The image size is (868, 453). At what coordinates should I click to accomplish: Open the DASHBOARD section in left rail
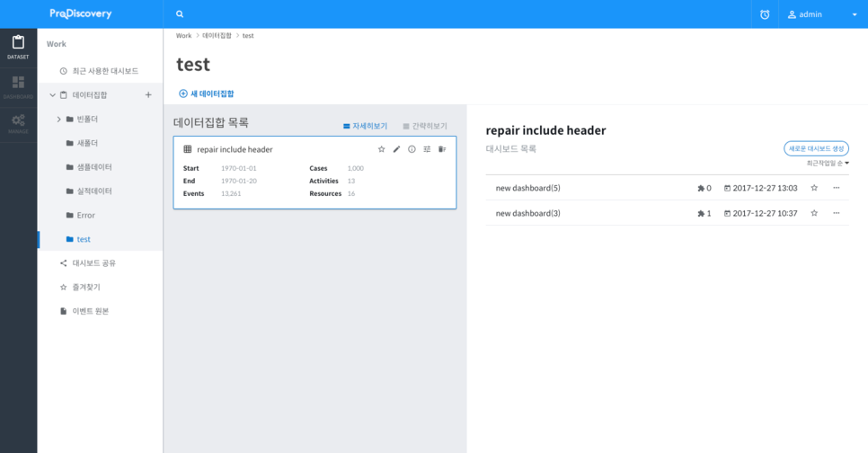(18, 86)
